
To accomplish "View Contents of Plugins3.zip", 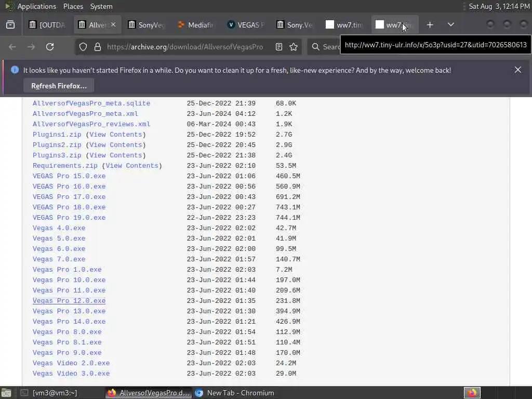I will [116, 155].
